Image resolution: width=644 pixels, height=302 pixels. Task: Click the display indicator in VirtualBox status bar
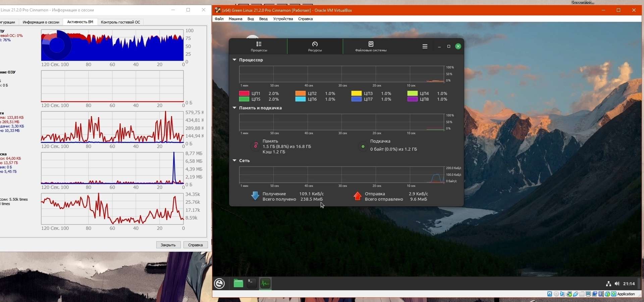[x=588, y=294]
